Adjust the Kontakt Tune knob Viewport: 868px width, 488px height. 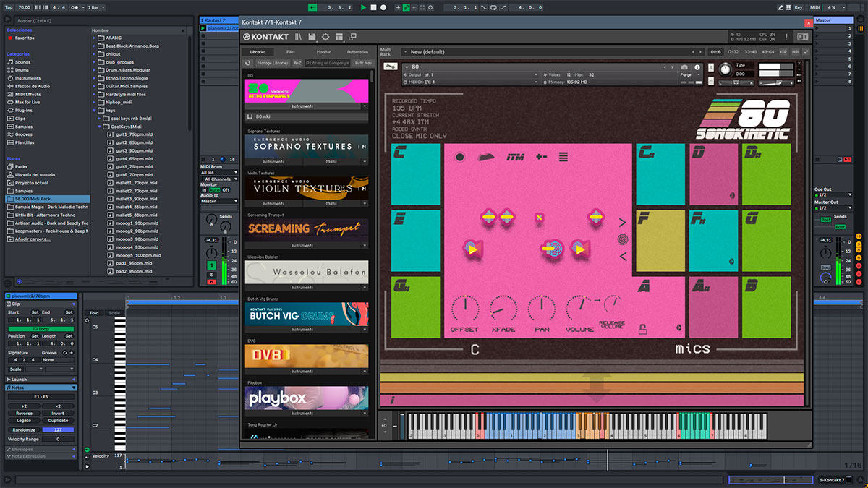coord(725,69)
